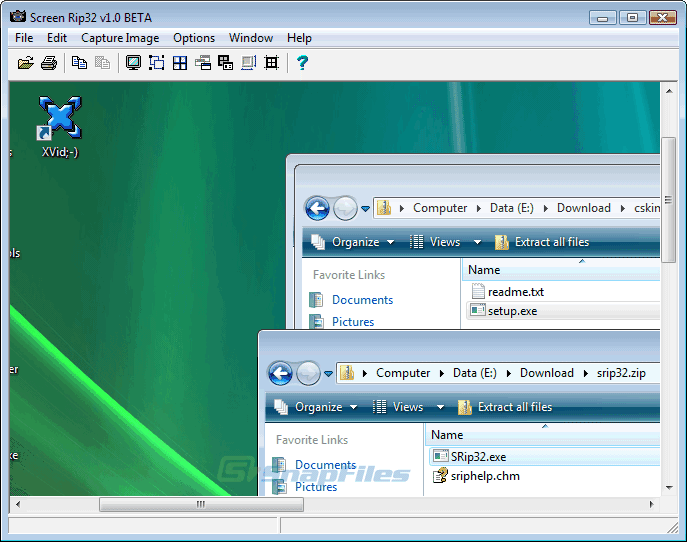
Task: Click Name column header in srip32.zip window
Action: [x=543, y=435]
